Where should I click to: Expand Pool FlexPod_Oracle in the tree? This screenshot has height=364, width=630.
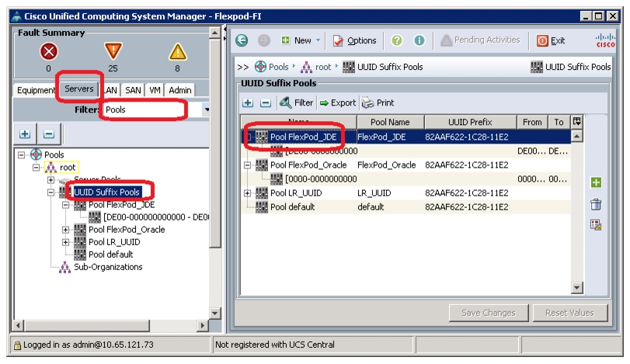66,230
